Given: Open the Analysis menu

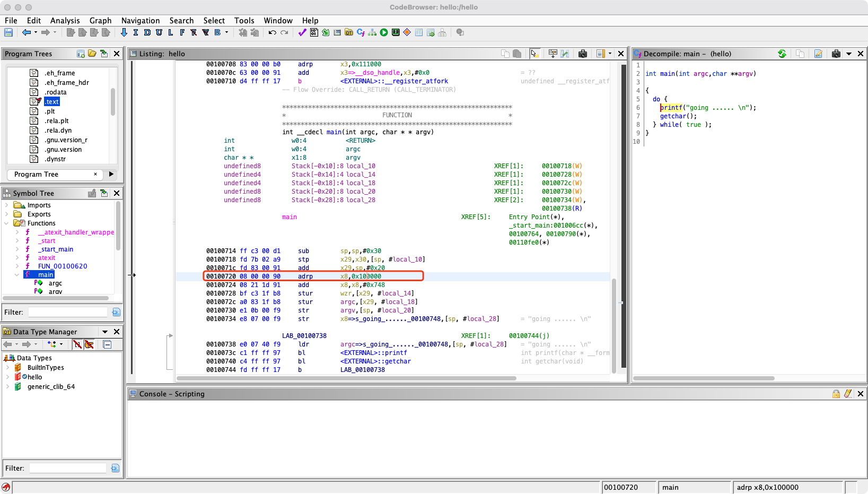Looking at the screenshot, I should pyautogui.click(x=65, y=20).
